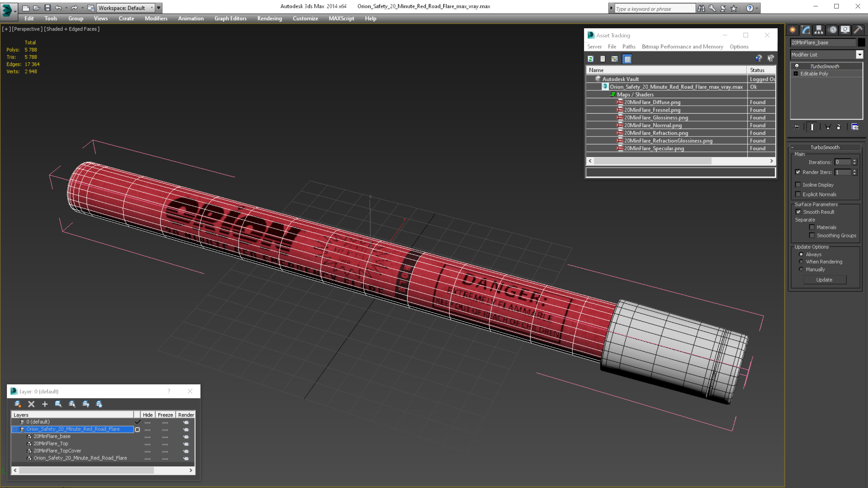Click the Update button in TurboSmooth
The height and width of the screenshot is (488, 868).
click(825, 280)
